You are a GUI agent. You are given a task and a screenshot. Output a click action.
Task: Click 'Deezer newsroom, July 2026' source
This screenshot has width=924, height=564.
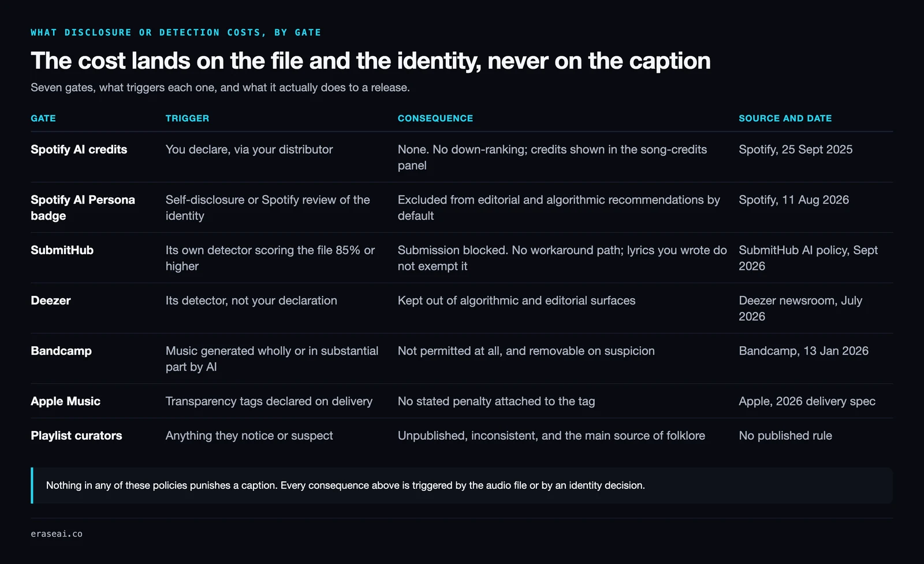pos(800,308)
